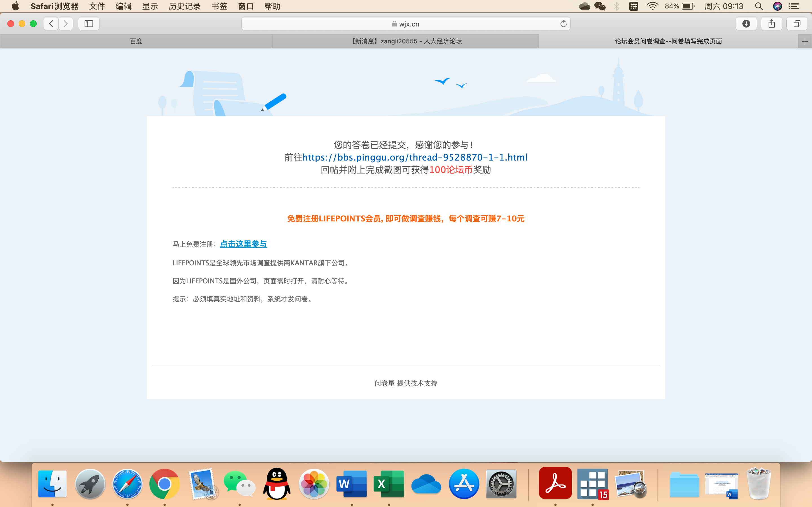Open the input method menu in menu bar
Viewport: 812px width, 507px height.
pyautogui.click(x=634, y=6)
